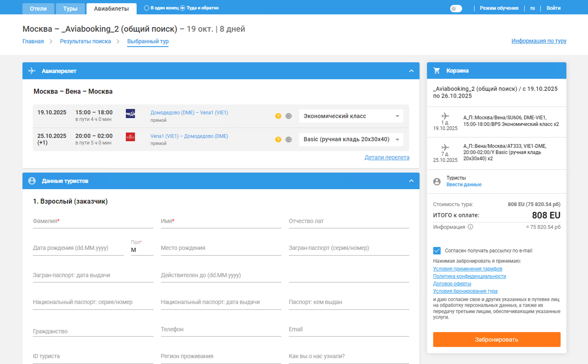
Task: Collapse the Данные туристов section
Action: (x=411, y=181)
